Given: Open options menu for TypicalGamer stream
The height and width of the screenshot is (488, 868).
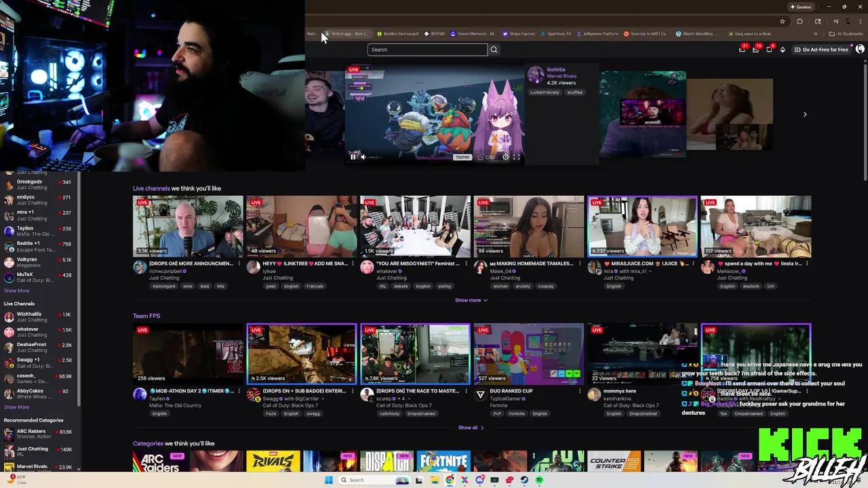Looking at the screenshot, I should click(x=579, y=391).
